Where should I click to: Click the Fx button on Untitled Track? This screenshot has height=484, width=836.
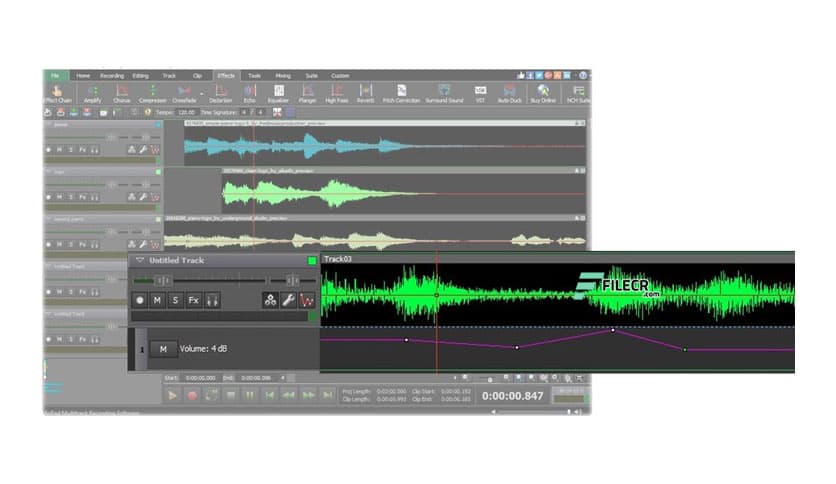194,300
